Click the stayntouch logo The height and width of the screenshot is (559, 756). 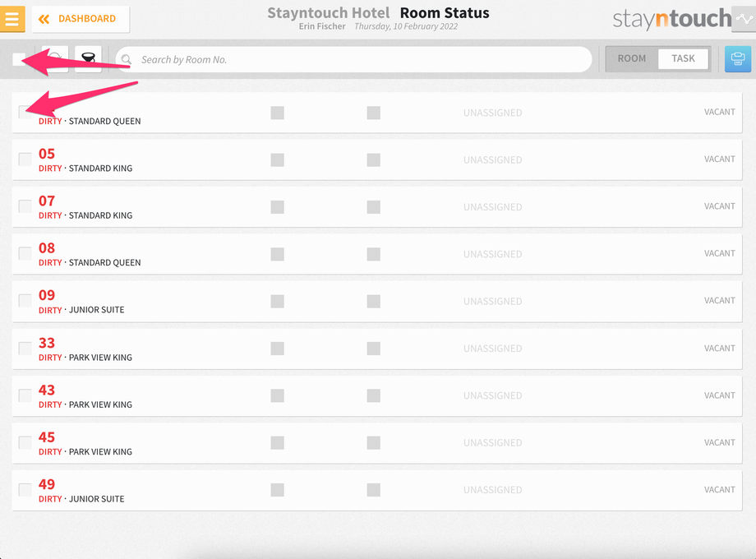(672, 19)
